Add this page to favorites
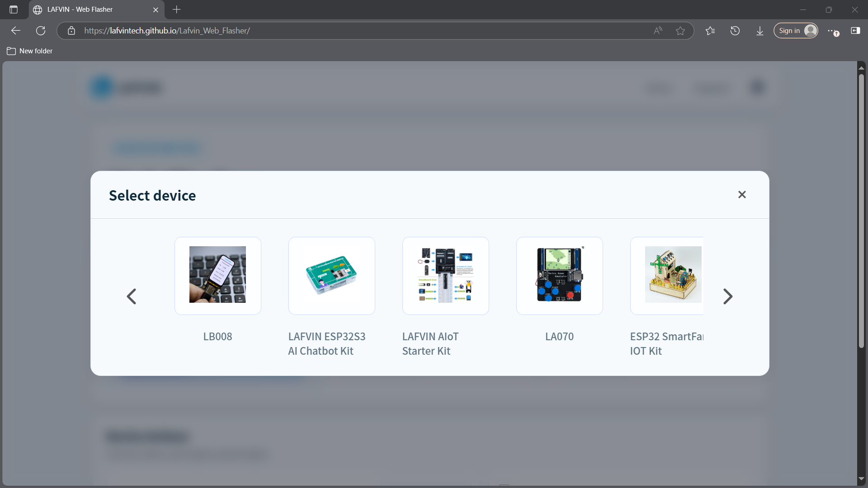This screenshot has width=868, height=488. coord(680,31)
